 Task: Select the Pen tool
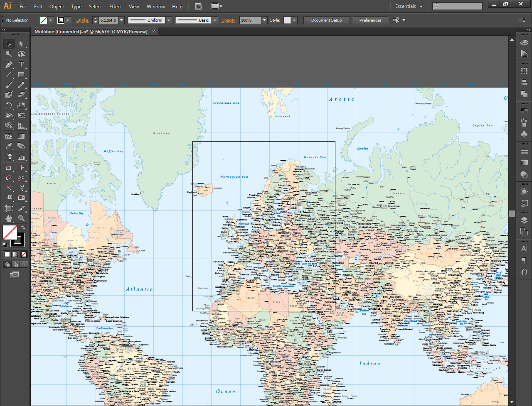(x=9, y=65)
